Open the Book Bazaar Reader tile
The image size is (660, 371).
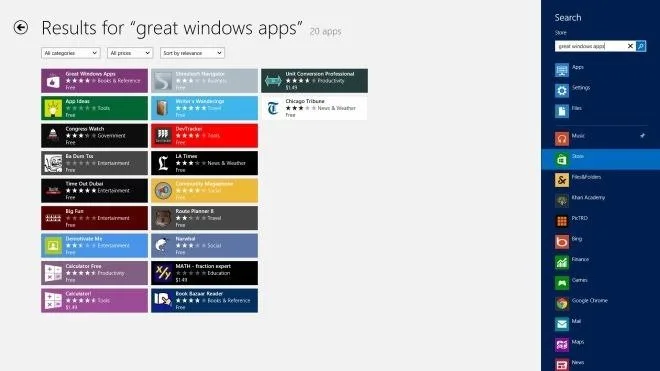point(205,301)
